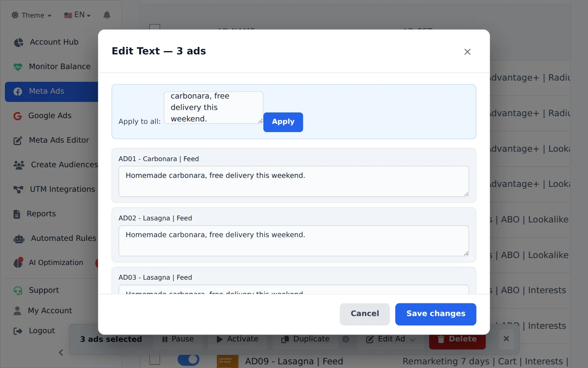This screenshot has width=588, height=368.
Task: Open the EN language selector
Action: point(77,15)
